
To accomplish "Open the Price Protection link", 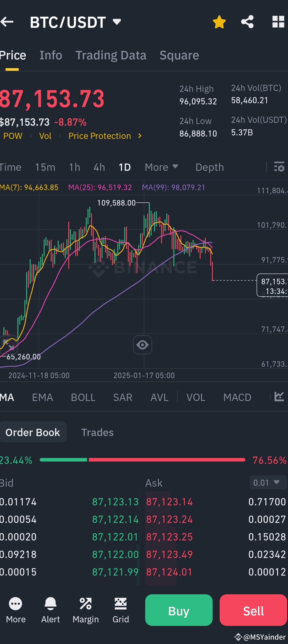I will (100, 136).
